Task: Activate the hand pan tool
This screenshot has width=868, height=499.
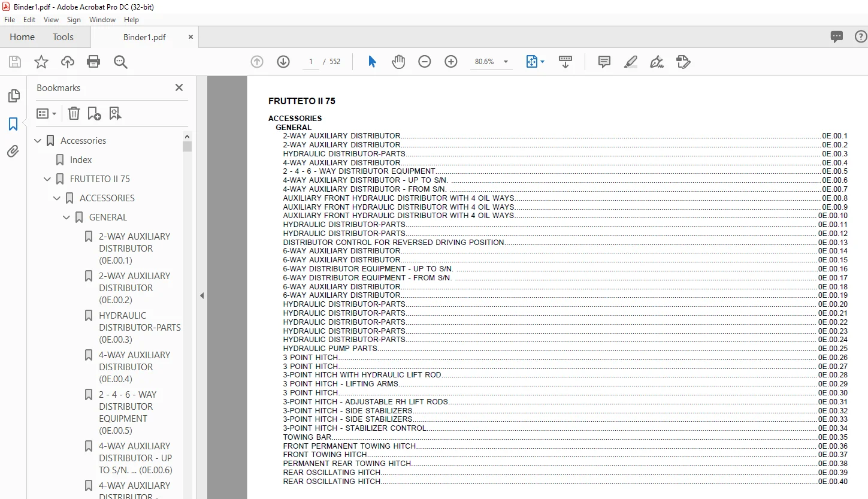Action: (398, 62)
